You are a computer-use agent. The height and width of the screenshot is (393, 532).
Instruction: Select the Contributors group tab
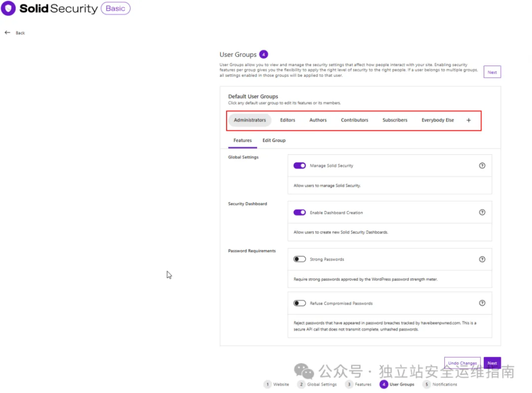tap(354, 120)
